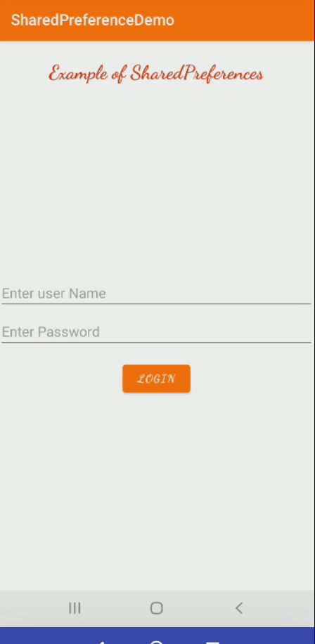Click the empty area below the heading
Image resolution: width=315 pixels, height=644 pixels.
pos(156,180)
